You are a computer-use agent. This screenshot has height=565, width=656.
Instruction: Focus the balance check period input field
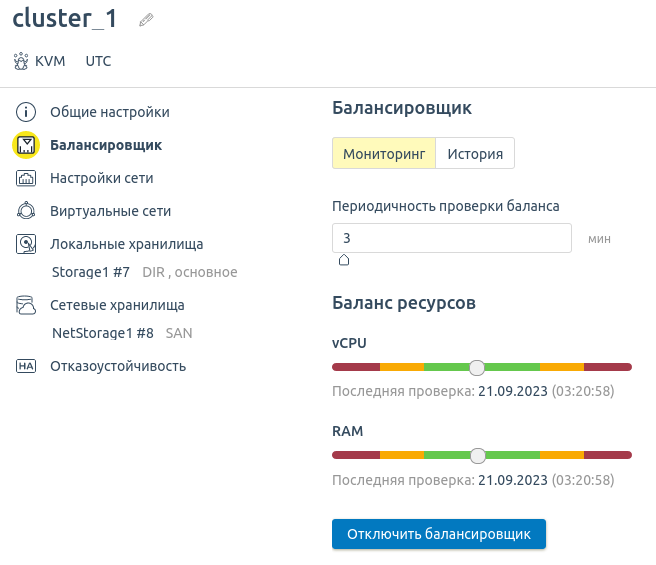(451, 238)
